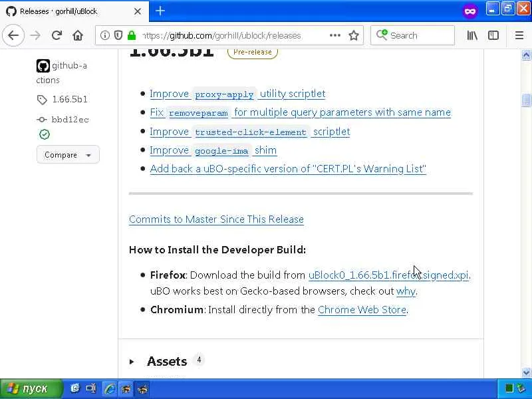The height and width of the screenshot is (399, 532).
Task: Open the browser home page
Action: [78, 35]
